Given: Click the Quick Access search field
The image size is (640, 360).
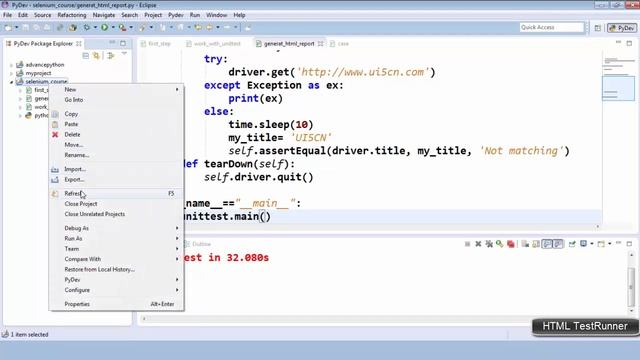Looking at the screenshot, I should point(552,27).
